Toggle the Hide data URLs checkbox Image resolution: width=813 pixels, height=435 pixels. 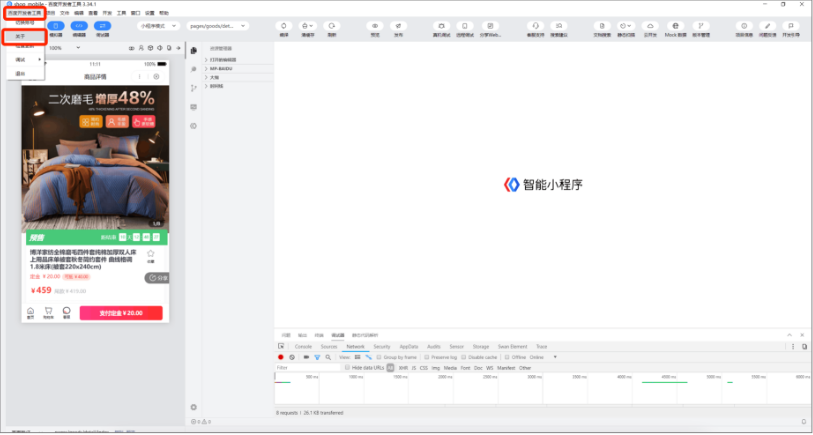pos(347,368)
